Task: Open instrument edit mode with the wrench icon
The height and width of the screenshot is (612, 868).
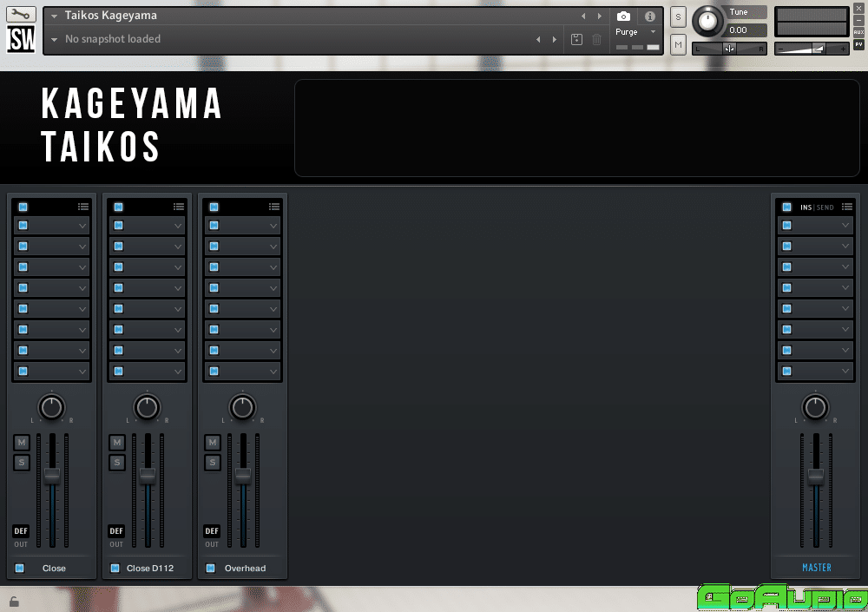Action: 21,14
